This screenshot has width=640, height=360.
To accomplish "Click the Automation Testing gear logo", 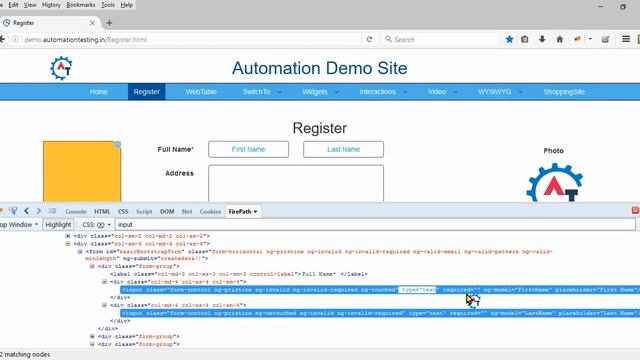I will tap(61, 68).
